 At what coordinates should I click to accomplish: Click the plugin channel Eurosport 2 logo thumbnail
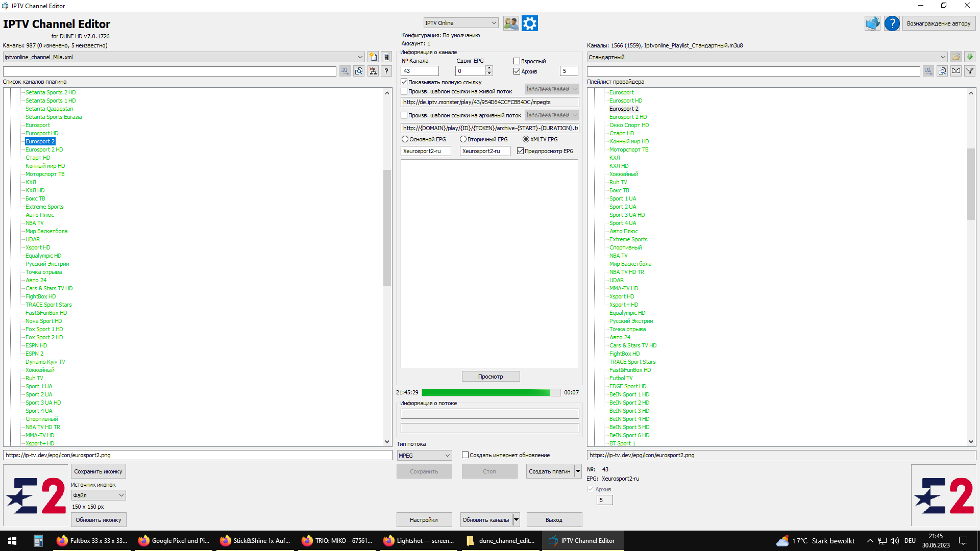(36, 495)
